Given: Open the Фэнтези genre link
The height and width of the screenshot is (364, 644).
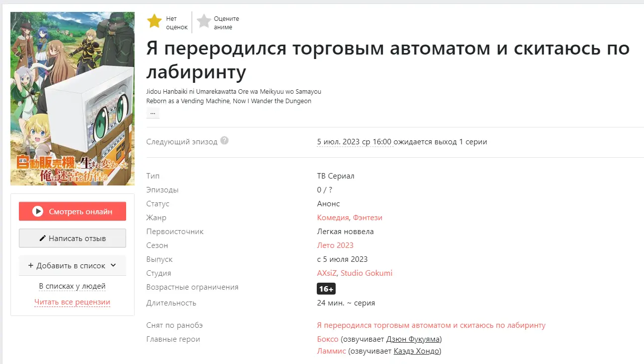Looking at the screenshot, I should click(x=367, y=218).
